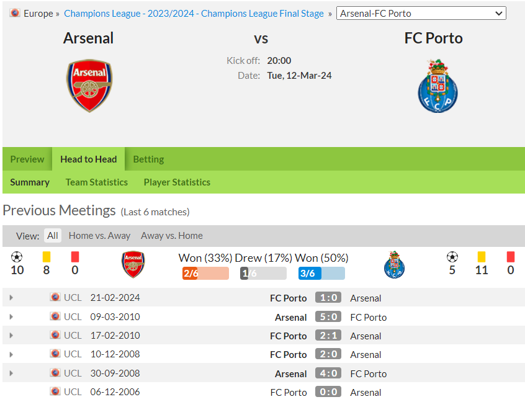The image size is (525, 420).
Task: Select the All view filter
Action: pyautogui.click(x=53, y=236)
